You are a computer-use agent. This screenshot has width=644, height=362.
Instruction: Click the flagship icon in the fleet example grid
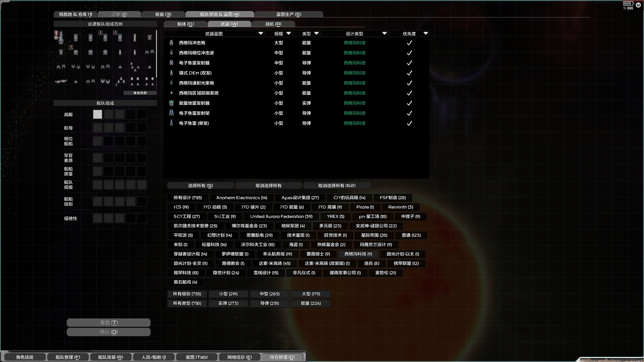(x=61, y=38)
